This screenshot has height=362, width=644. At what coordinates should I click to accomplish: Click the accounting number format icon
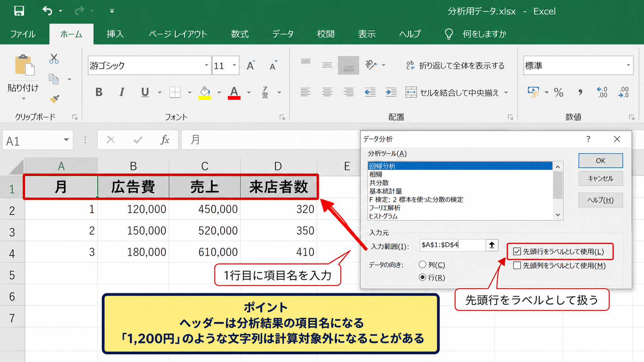pos(533,92)
